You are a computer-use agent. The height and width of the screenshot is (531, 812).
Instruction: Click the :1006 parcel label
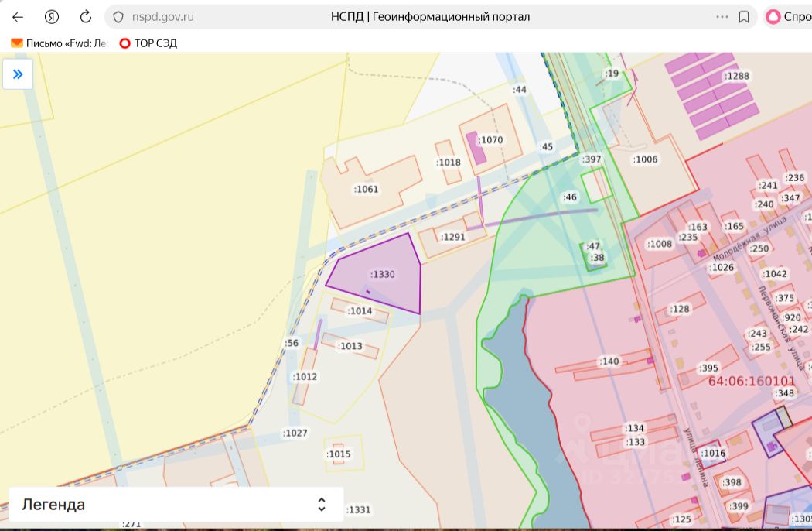pyautogui.click(x=645, y=159)
